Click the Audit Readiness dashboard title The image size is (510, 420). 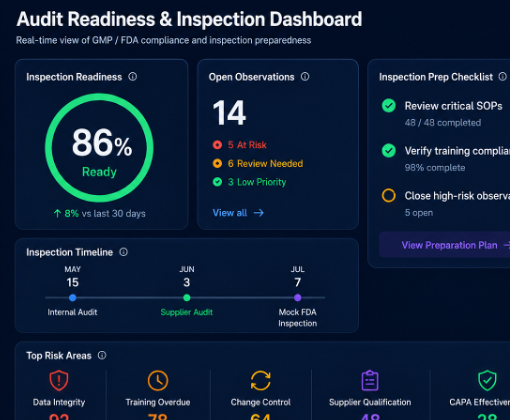(189, 19)
